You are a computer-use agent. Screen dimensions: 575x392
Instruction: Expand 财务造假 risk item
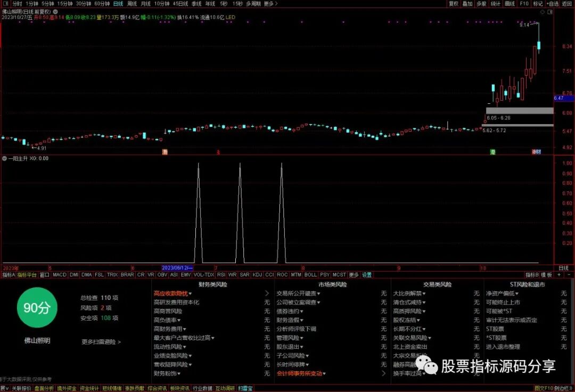pyautogui.click(x=290, y=321)
